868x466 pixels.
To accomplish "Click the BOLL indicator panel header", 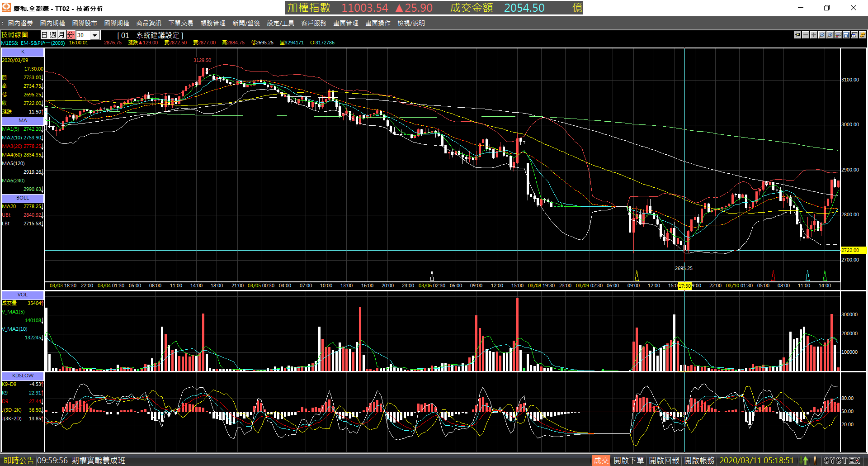I will [23, 198].
